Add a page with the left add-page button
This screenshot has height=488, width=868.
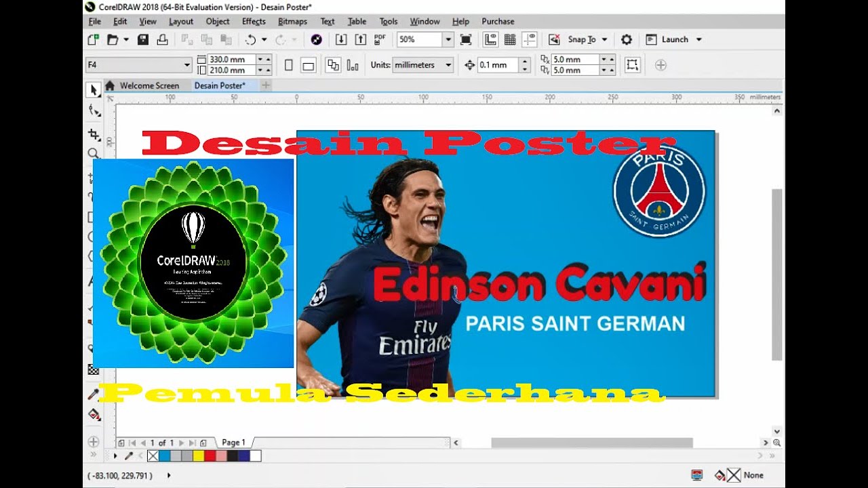click(121, 443)
